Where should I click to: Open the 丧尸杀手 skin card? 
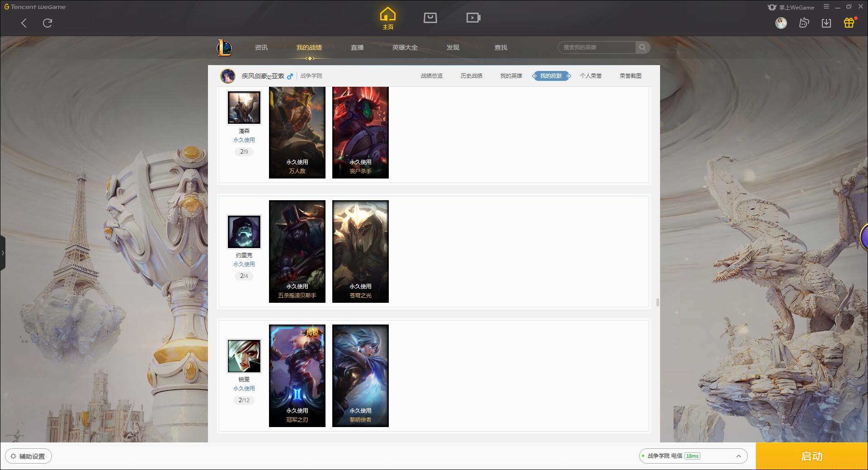[x=360, y=132]
